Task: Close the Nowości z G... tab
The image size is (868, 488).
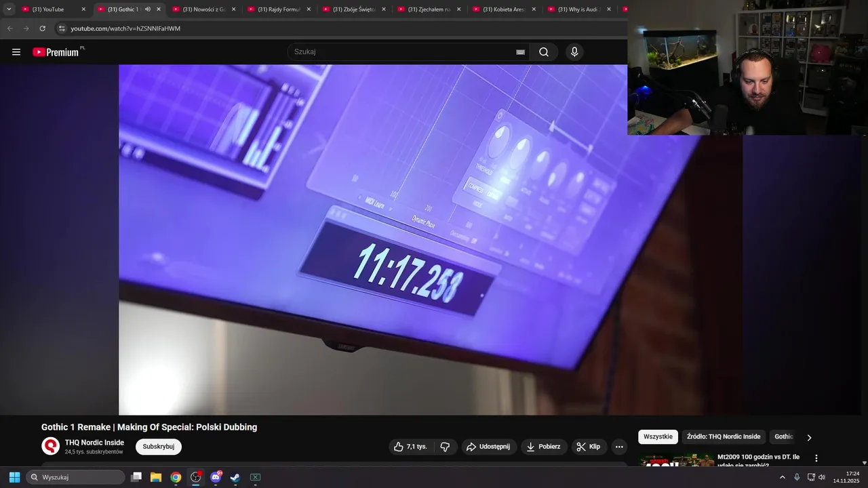Action: pyautogui.click(x=233, y=9)
